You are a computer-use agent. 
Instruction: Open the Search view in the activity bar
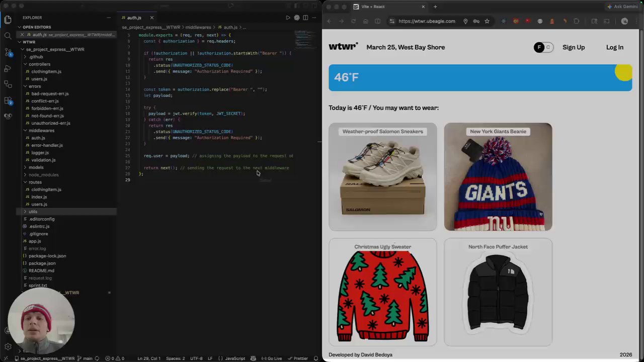(x=8, y=36)
